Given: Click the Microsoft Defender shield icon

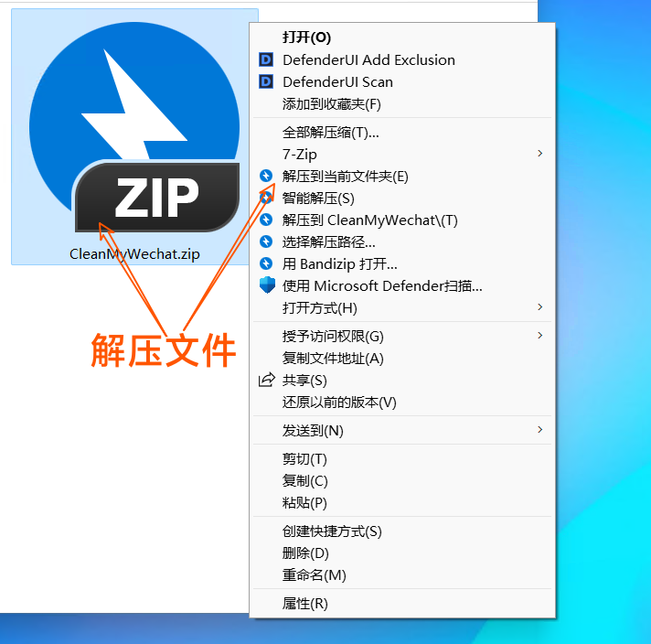Looking at the screenshot, I should tap(267, 285).
